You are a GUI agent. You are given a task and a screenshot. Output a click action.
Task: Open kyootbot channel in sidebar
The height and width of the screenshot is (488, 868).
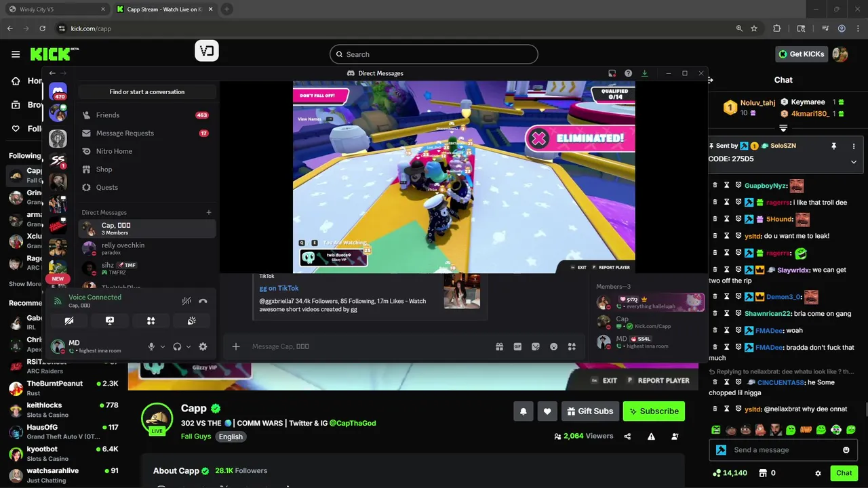coord(64,453)
